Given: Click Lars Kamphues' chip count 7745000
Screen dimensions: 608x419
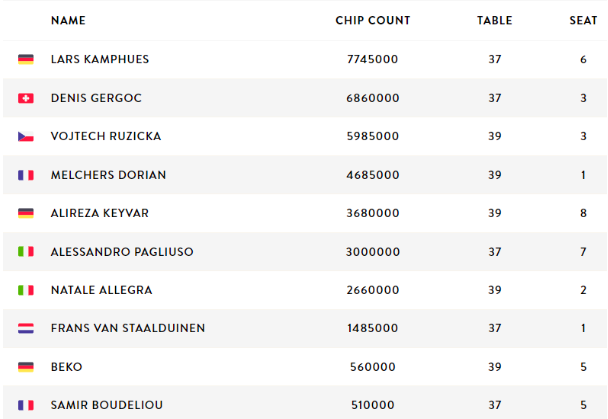Looking at the screenshot, I should (x=373, y=60).
